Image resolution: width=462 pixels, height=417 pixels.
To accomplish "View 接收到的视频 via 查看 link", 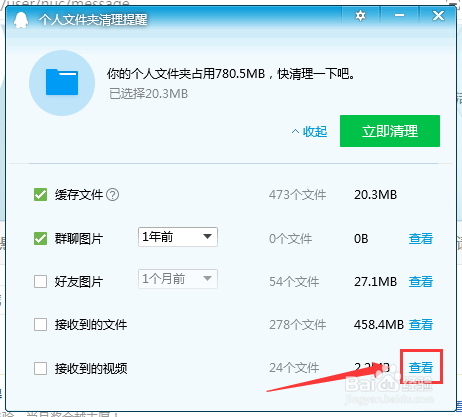I will pos(421,368).
